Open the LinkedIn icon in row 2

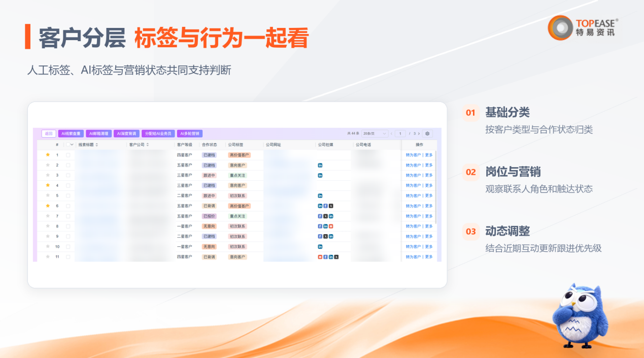coord(320,165)
